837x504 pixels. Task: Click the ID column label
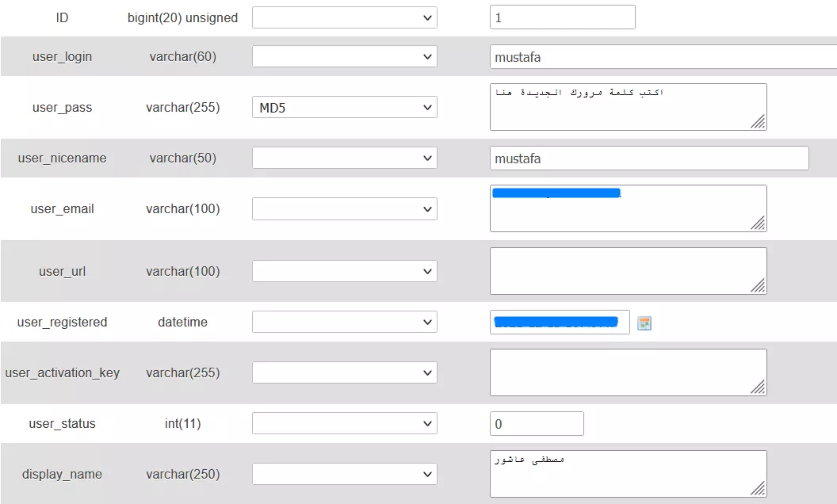(x=62, y=17)
